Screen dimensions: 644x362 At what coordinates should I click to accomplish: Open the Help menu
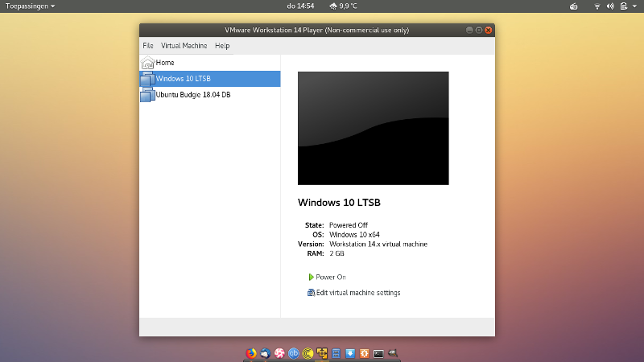222,46
